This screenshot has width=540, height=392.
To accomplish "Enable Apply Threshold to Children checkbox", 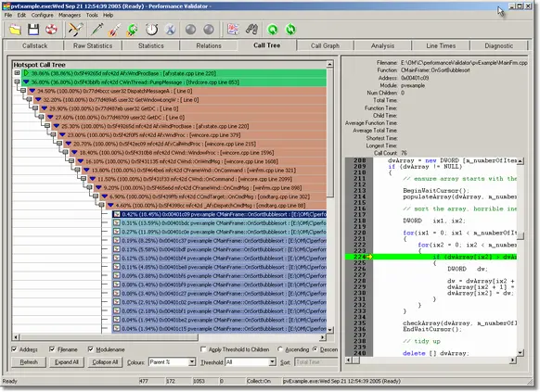I will point(203,349).
